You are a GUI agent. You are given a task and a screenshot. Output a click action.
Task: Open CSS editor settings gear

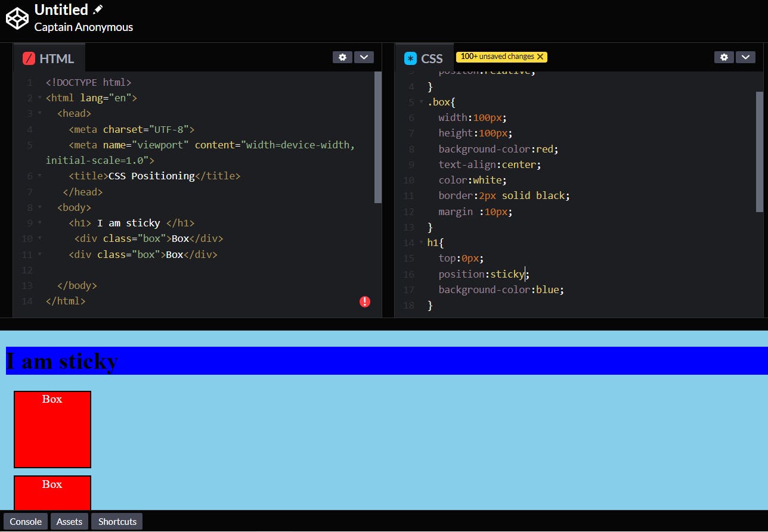724,57
